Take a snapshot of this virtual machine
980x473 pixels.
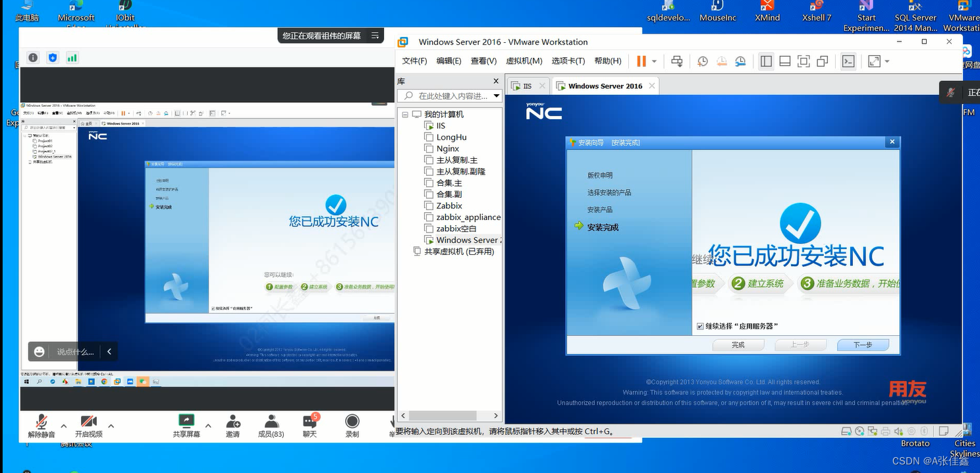tap(703, 61)
